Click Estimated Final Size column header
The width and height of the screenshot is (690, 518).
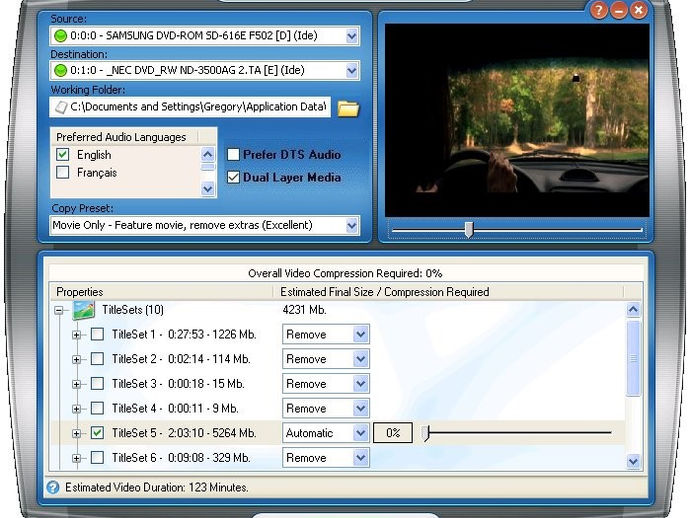click(448, 292)
